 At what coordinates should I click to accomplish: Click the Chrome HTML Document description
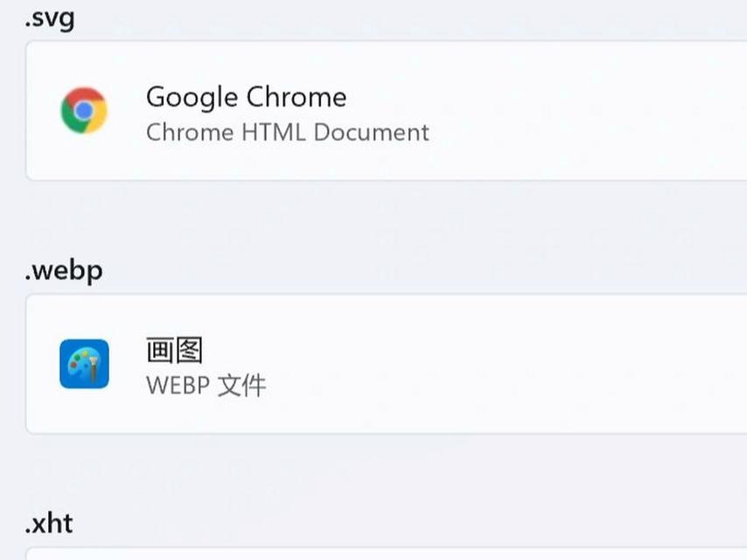point(288,132)
